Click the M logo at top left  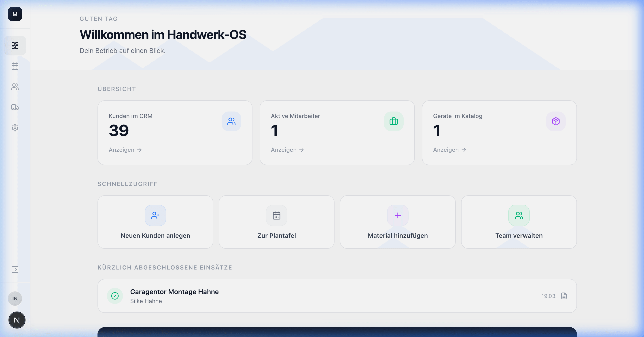(x=15, y=14)
